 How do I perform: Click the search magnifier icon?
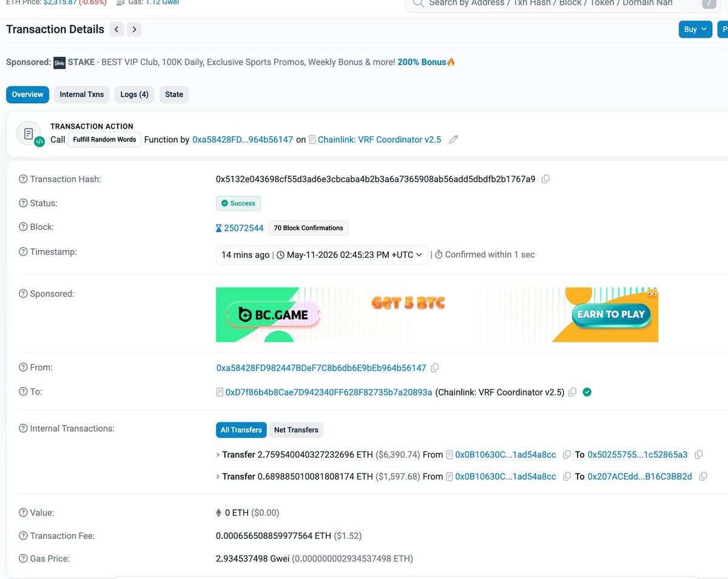coord(417,3)
